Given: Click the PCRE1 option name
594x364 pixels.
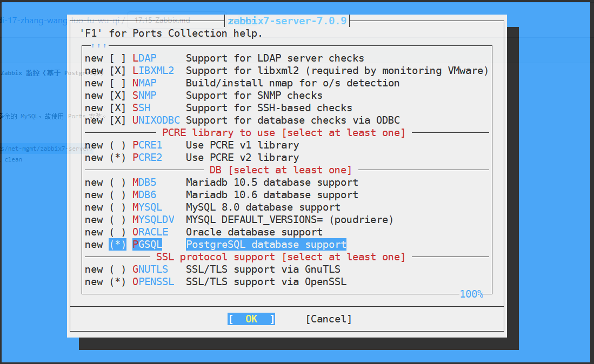Looking at the screenshot, I should point(148,145).
